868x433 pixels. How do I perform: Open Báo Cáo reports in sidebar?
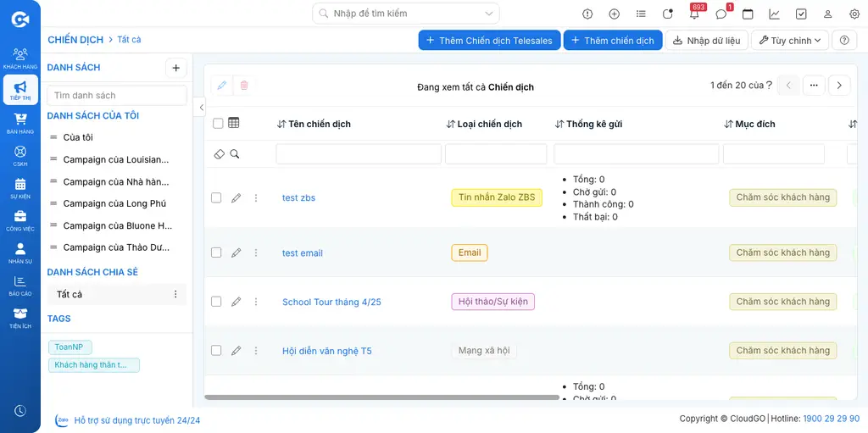20,285
